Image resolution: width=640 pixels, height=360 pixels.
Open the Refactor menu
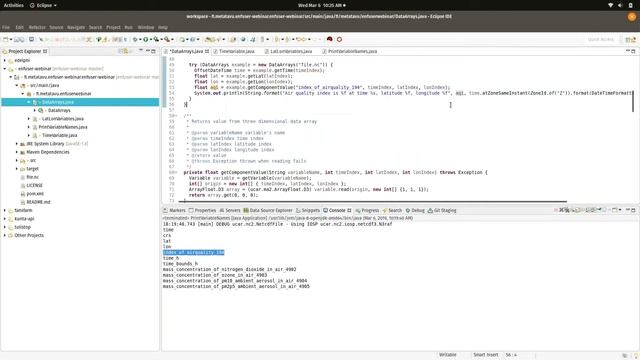(x=37, y=27)
